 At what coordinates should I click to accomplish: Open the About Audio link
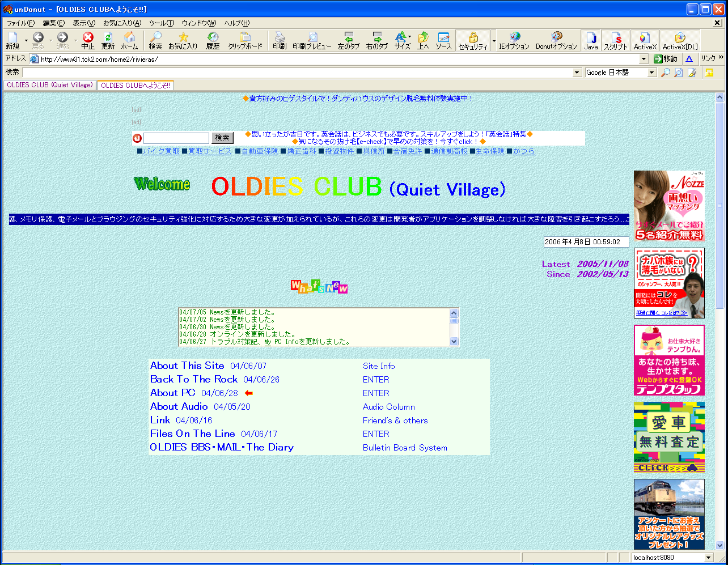[179, 406]
